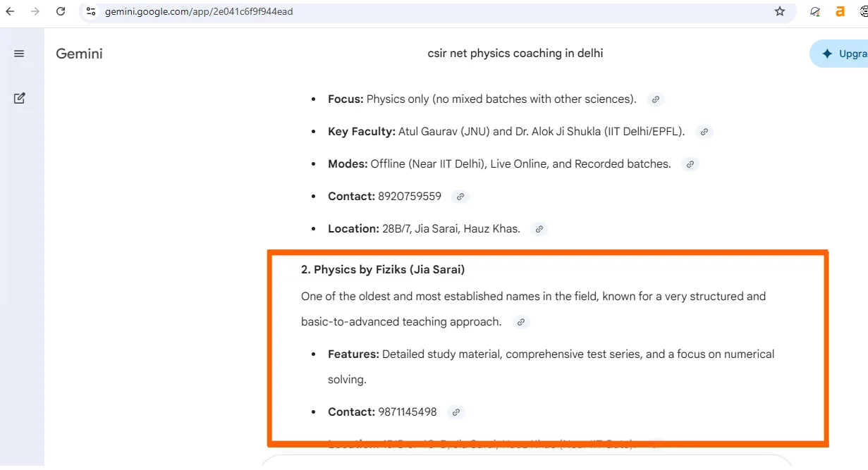The width and height of the screenshot is (868, 470).
Task: Click the forward navigation arrow
Action: point(35,11)
